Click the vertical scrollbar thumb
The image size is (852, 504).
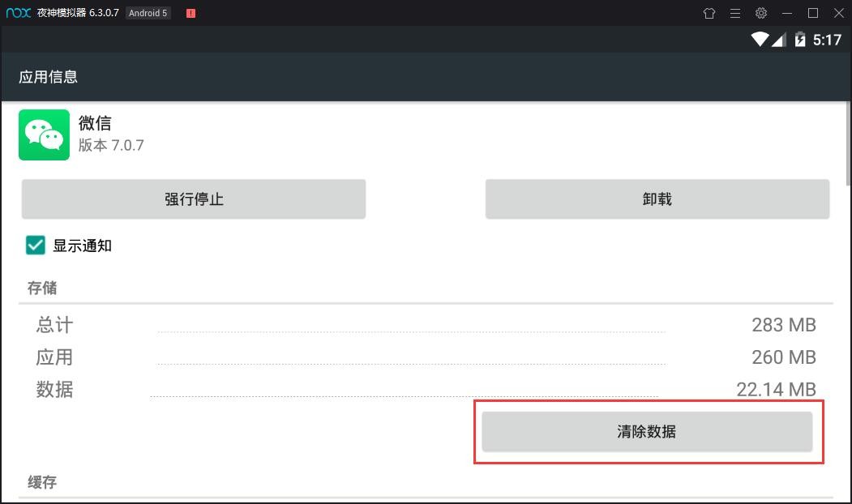[849, 144]
